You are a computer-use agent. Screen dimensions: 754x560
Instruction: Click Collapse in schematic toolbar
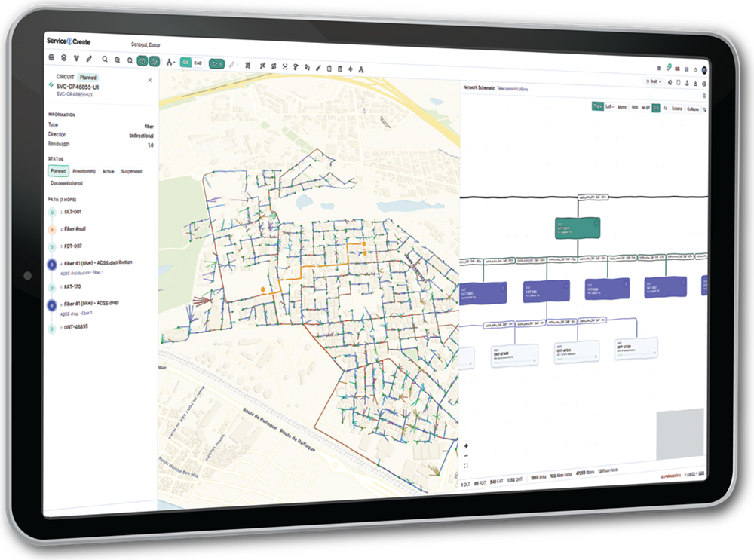pyautogui.click(x=693, y=109)
